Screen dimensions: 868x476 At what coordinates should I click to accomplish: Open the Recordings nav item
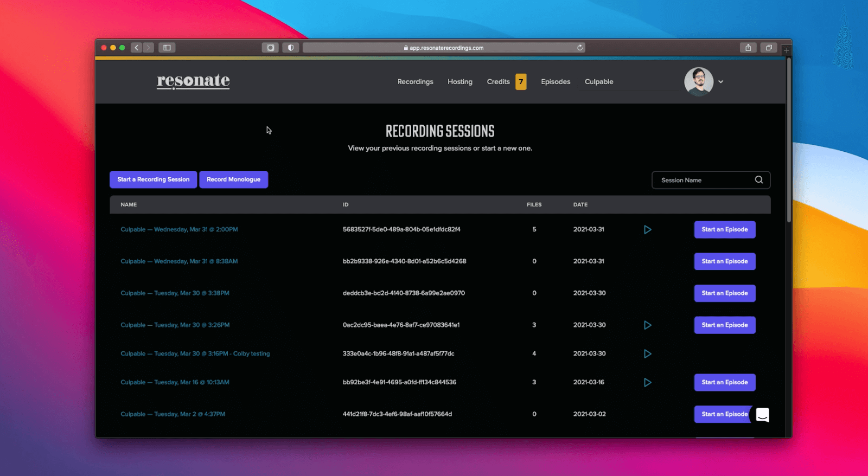pyautogui.click(x=415, y=82)
